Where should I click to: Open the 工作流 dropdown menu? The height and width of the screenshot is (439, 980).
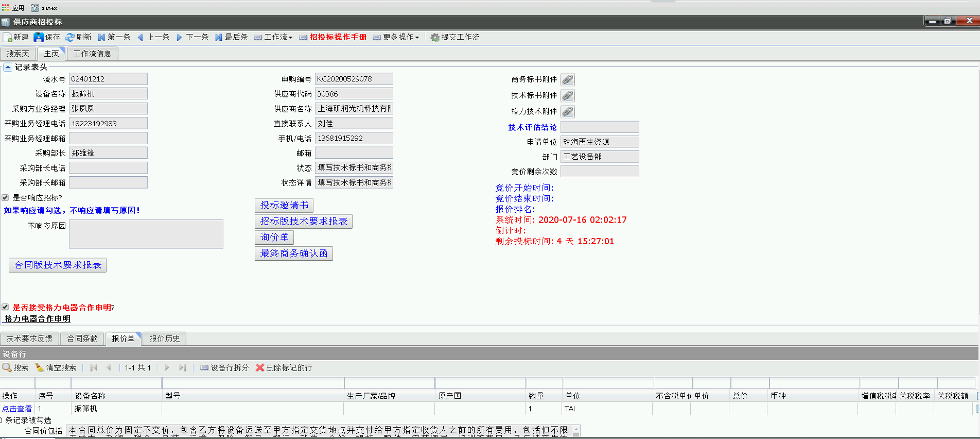[273, 37]
